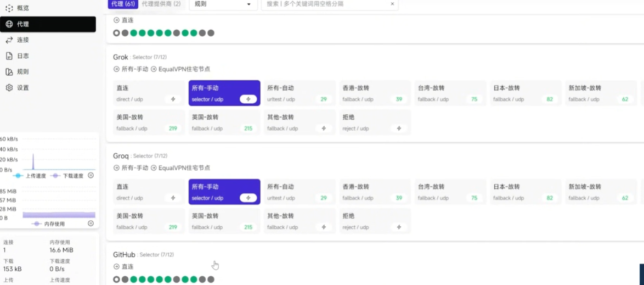Toggle the 上传速度 chart legend
The width and height of the screenshot is (644, 285).
click(x=29, y=176)
